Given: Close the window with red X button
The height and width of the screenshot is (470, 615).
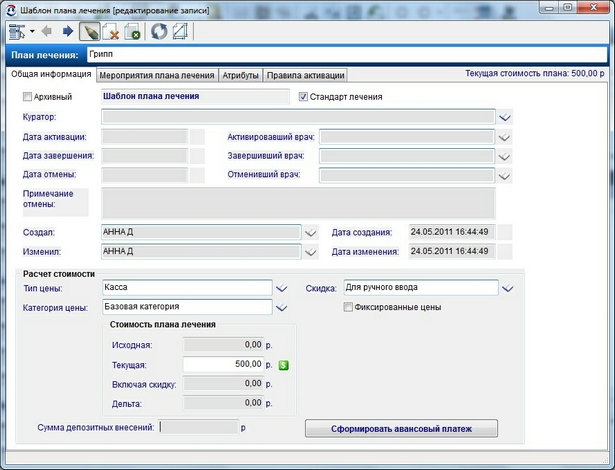Looking at the screenshot, I should pyautogui.click(x=593, y=7).
